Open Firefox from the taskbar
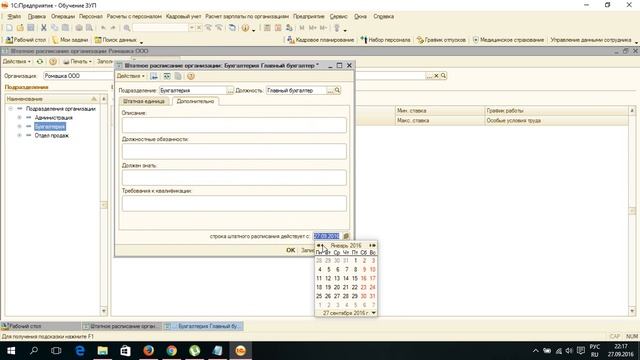Screen dimensions: 640x360 [149, 351]
